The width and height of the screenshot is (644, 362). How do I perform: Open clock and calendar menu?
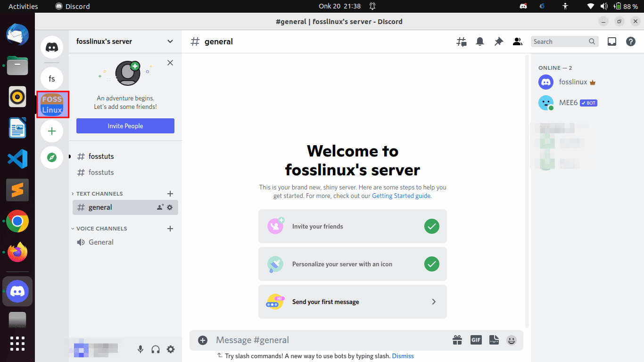[x=340, y=6]
